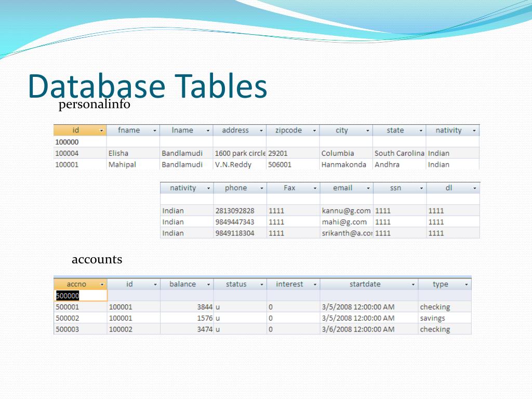
Task: Open the phone column dropdown arrow
Action: click(x=262, y=188)
